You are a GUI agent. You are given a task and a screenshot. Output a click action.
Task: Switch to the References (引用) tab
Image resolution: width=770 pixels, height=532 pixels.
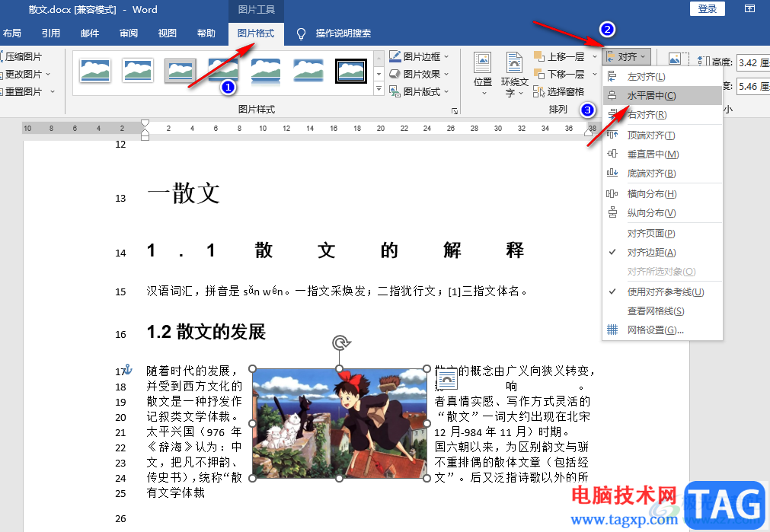coord(51,33)
